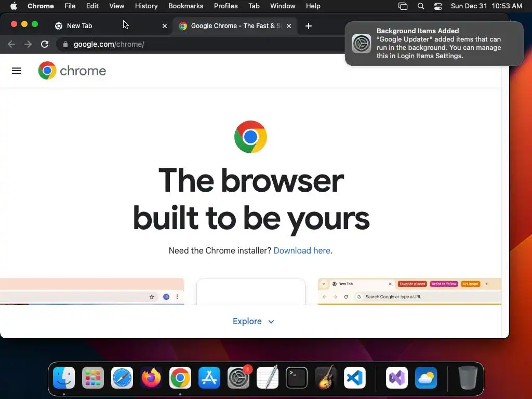Screen dimensions: 532x399
Task: Click the address bar URL field
Action: point(200,44)
